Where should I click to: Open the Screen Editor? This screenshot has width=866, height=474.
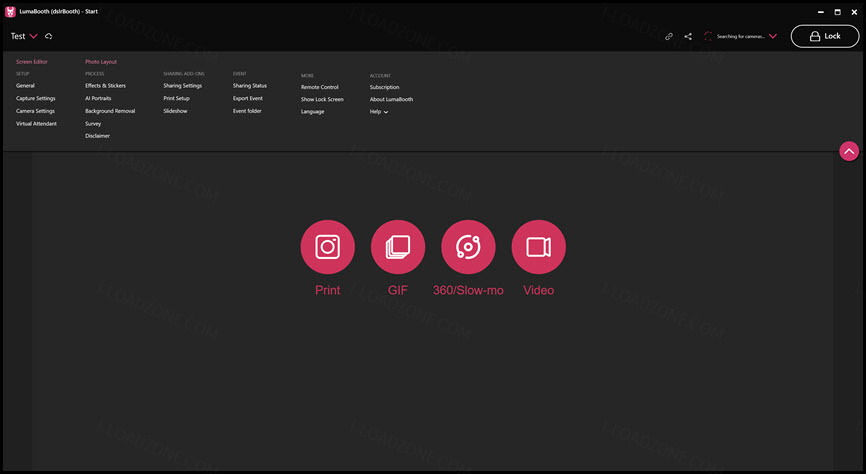click(x=31, y=62)
